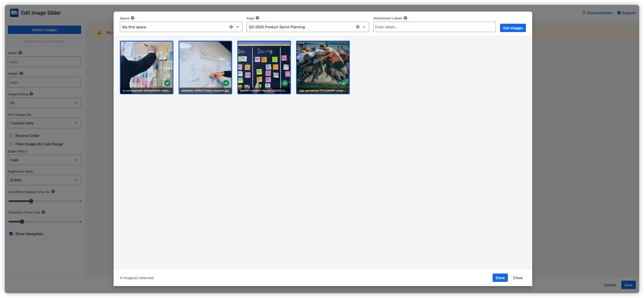Clear the Q3 2025 page selection
644x298 pixels.
click(x=357, y=27)
